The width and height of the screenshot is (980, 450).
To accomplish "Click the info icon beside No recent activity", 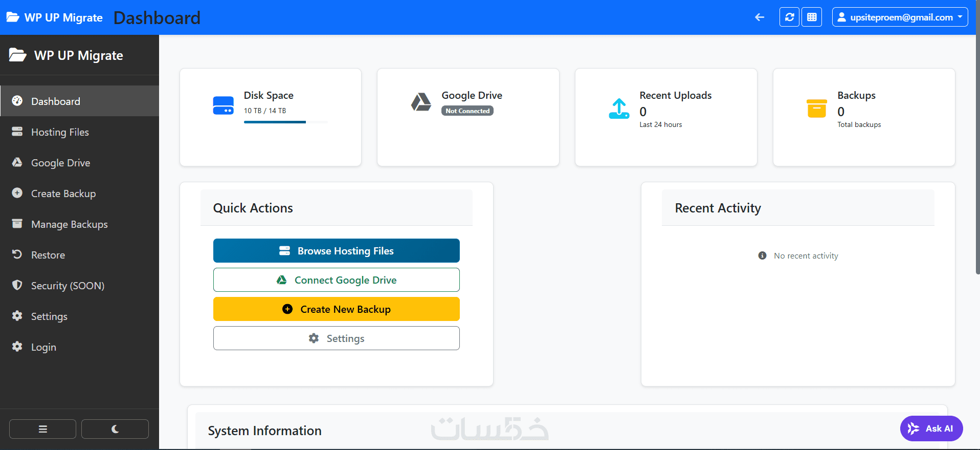I will (x=762, y=255).
